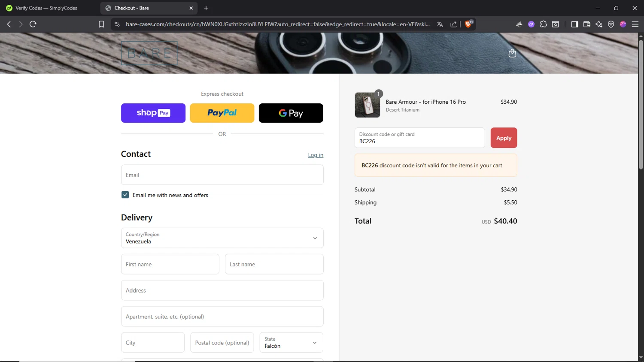Screen dimensions: 644x362
Task: Bookmark this page with the bookmark icon
Action: (x=101, y=24)
